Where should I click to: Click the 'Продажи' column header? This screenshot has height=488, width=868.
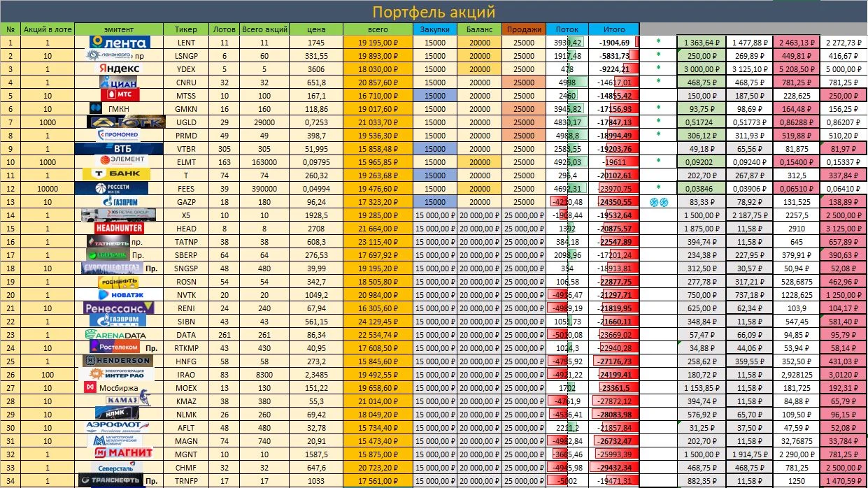524,29
